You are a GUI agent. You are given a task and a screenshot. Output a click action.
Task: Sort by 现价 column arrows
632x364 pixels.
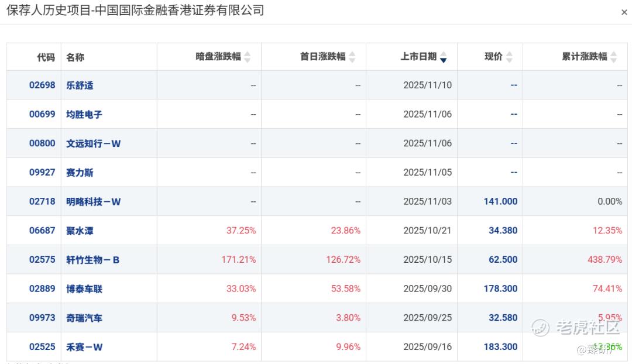[x=509, y=57]
